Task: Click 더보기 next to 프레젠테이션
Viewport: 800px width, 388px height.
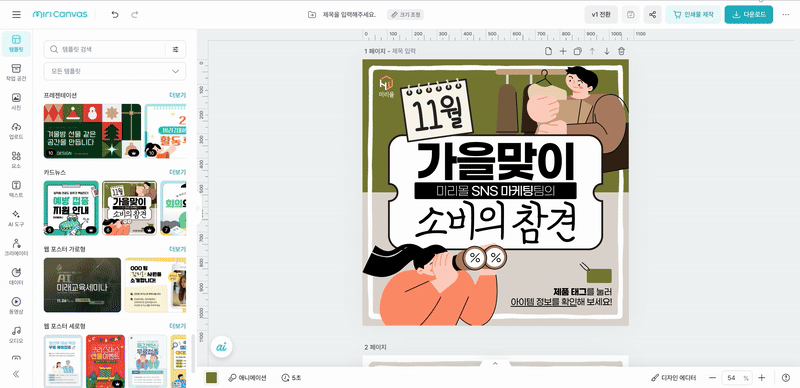Action: pyautogui.click(x=178, y=95)
